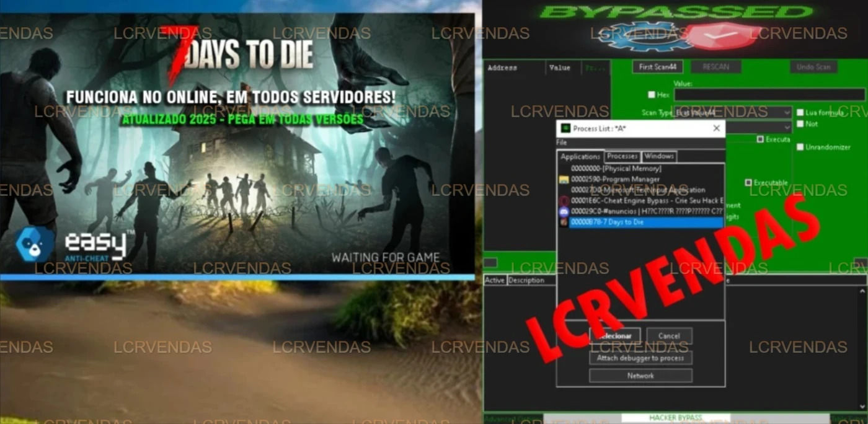
Task: Switch to the Windows tab
Action: click(658, 156)
